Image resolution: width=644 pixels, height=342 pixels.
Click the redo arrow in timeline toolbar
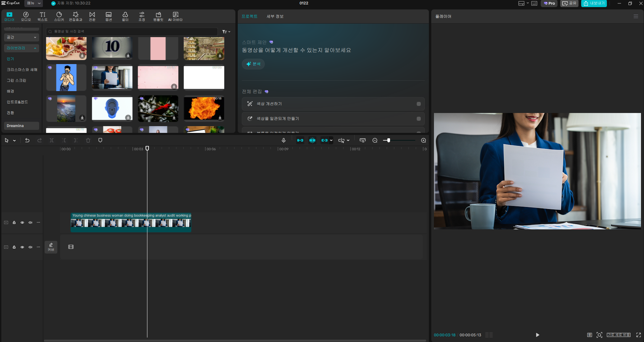coord(40,140)
